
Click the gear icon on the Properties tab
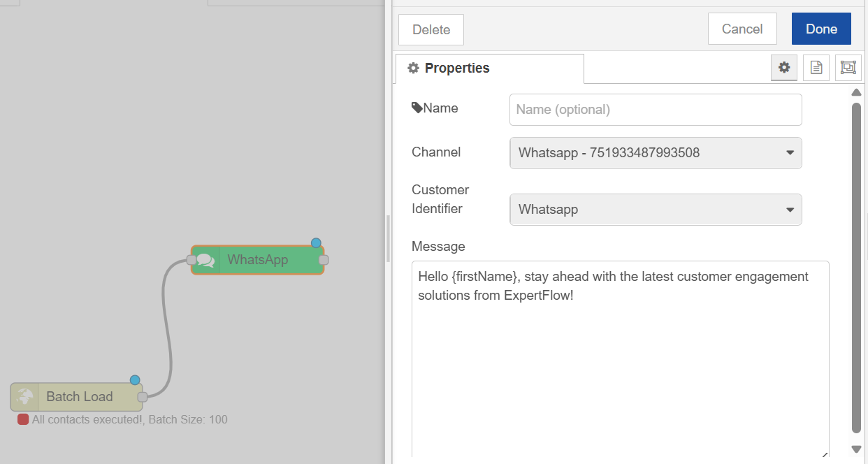(x=413, y=68)
